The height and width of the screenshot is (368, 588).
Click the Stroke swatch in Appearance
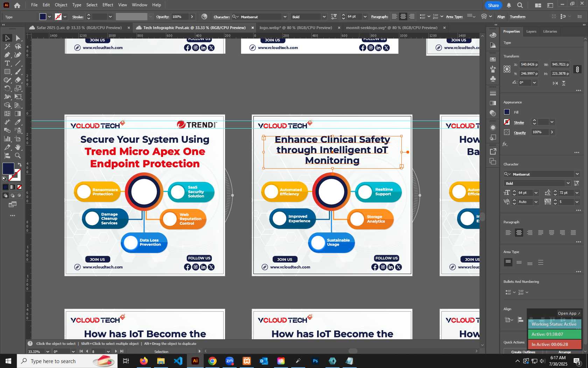click(x=507, y=122)
